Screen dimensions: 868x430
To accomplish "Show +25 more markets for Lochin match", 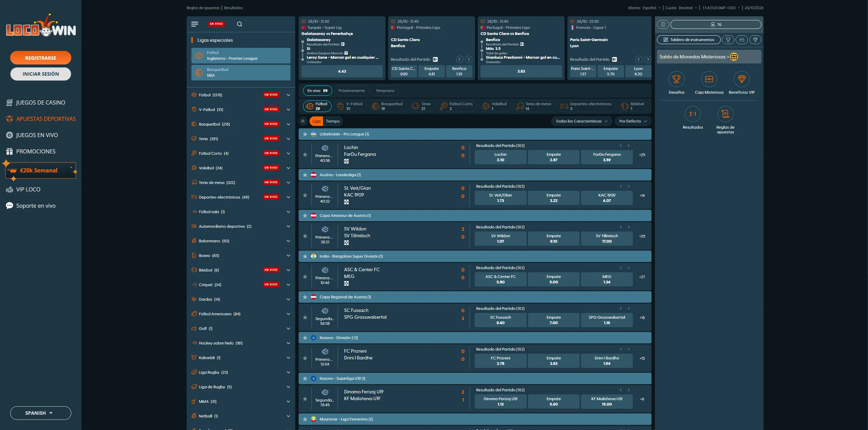I will (642, 155).
